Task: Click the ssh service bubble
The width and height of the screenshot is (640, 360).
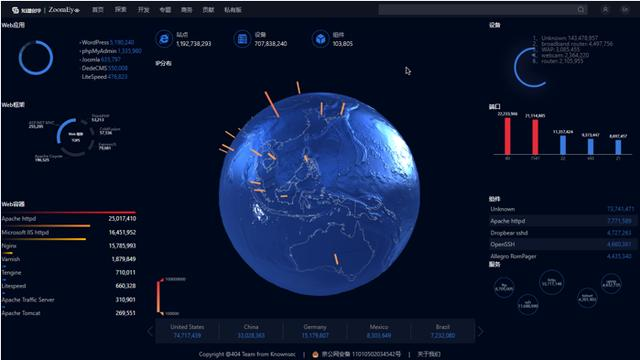Action: pyautogui.click(x=528, y=305)
